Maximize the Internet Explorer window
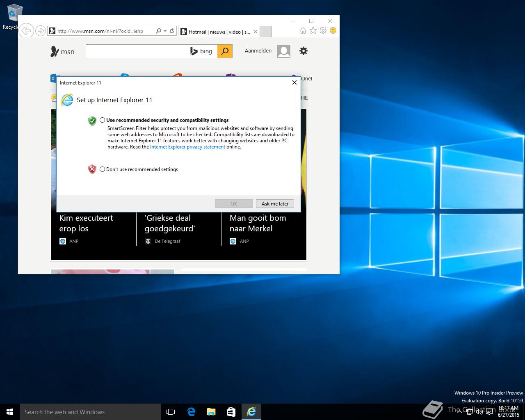 tap(311, 21)
